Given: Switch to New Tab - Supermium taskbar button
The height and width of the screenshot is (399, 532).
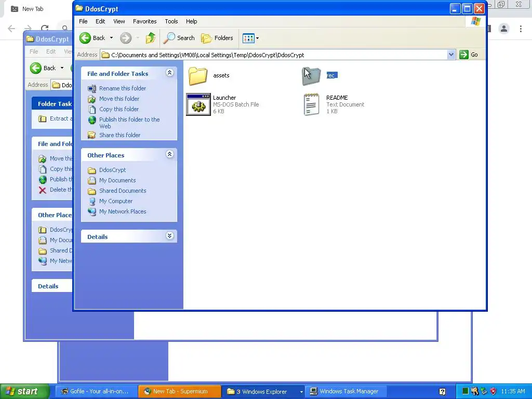Looking at the screenshot, I should [x=180, y=392].
